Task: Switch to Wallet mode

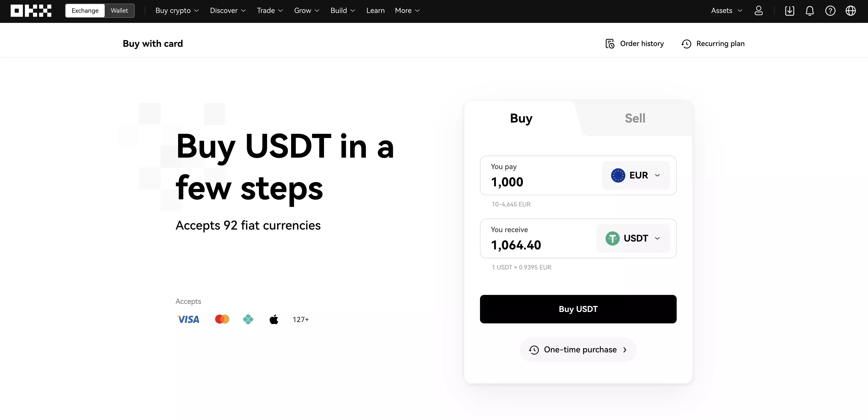Action: click(119, 11)
